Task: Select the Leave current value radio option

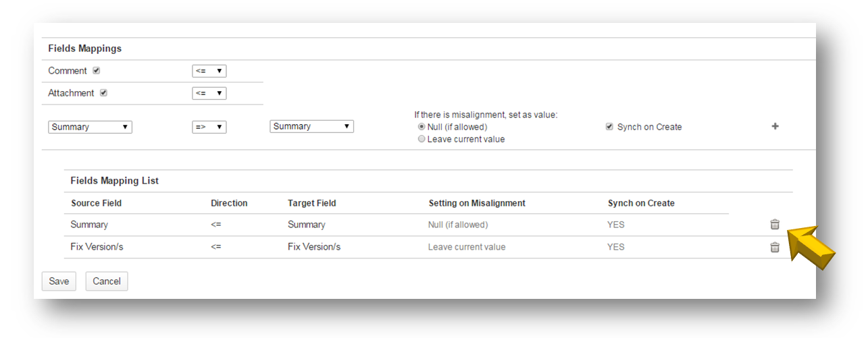Action: [422, 139]
